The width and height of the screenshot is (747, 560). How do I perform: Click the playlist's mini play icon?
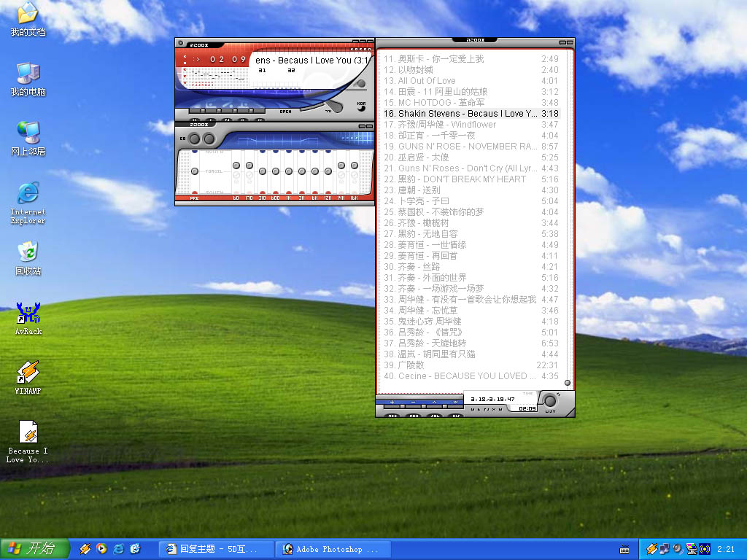pyautogui.click(x=479, y=409)
